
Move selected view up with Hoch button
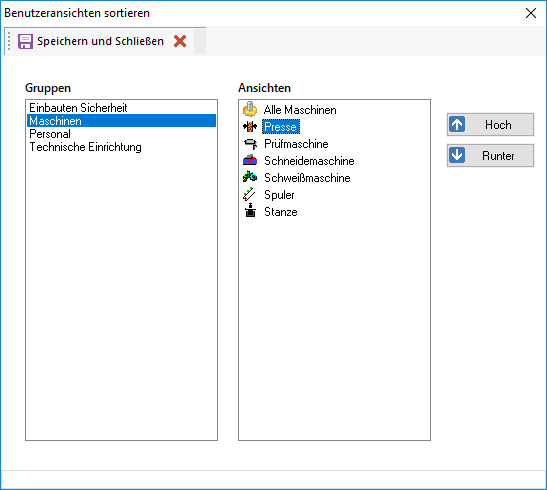point(490,125)
